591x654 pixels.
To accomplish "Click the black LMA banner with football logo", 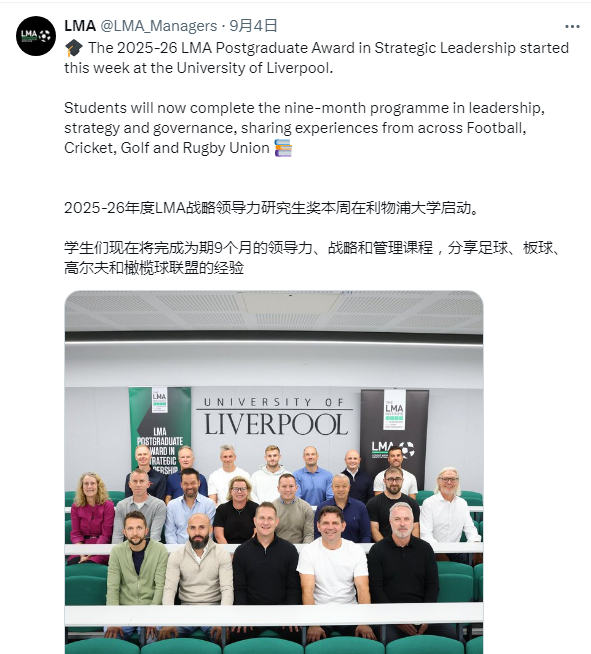I will coord(394,434).
